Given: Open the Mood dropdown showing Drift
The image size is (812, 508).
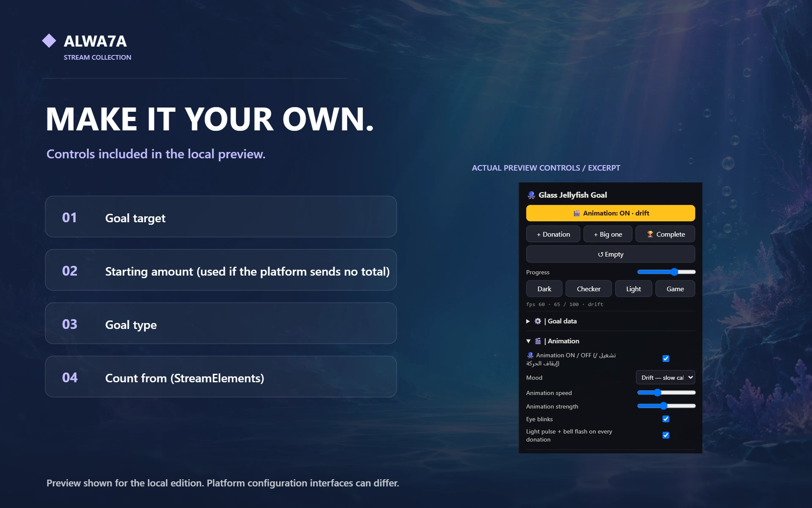Looking at the screenshot, I should 665,378.
